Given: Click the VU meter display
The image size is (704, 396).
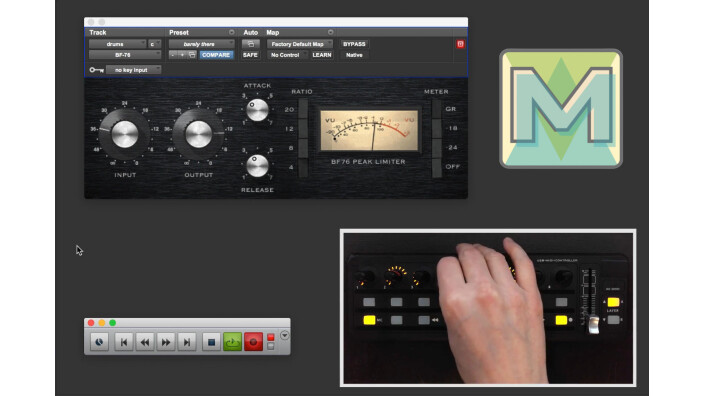Looking at the screenshot, I should (x=369, y=131).
